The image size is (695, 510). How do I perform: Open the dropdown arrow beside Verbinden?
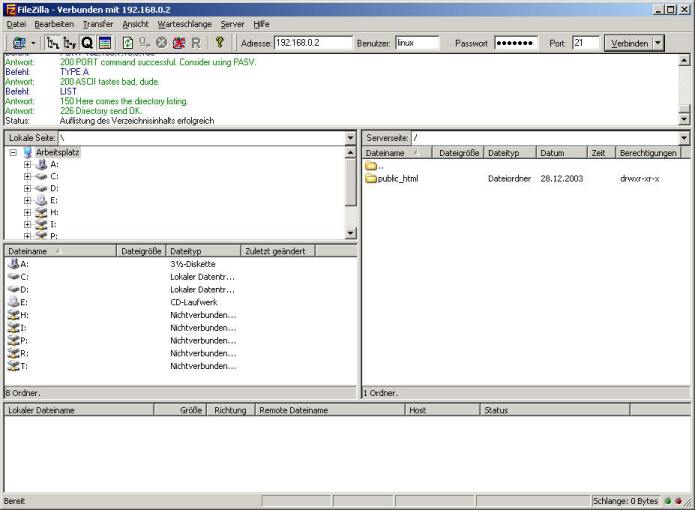[658, 43]
